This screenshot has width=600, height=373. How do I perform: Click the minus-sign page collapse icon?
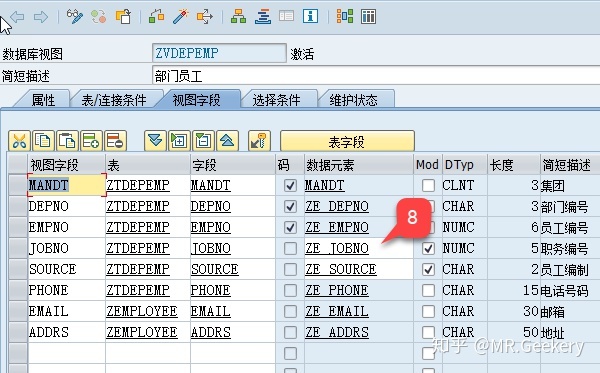(x=203, y=141)
